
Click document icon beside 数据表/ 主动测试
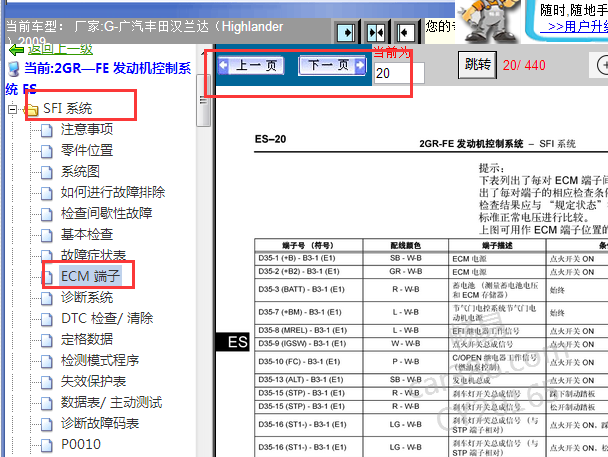(47, 404)
